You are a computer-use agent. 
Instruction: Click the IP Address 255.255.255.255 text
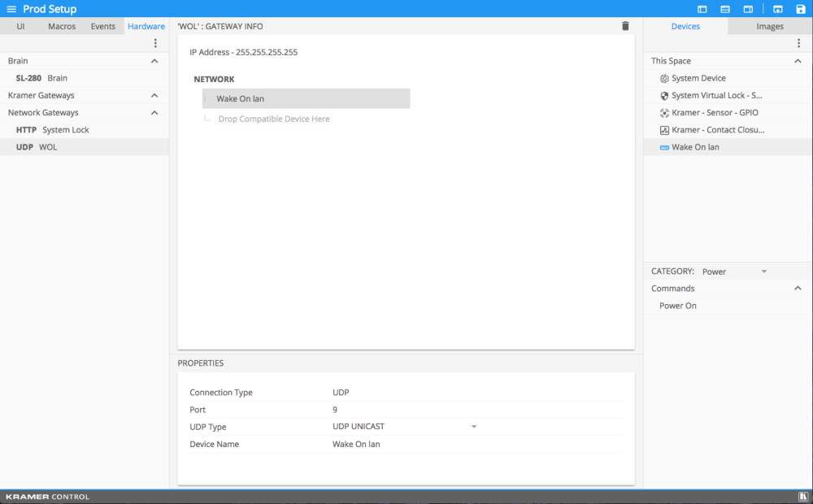click(x=243, y=52)
